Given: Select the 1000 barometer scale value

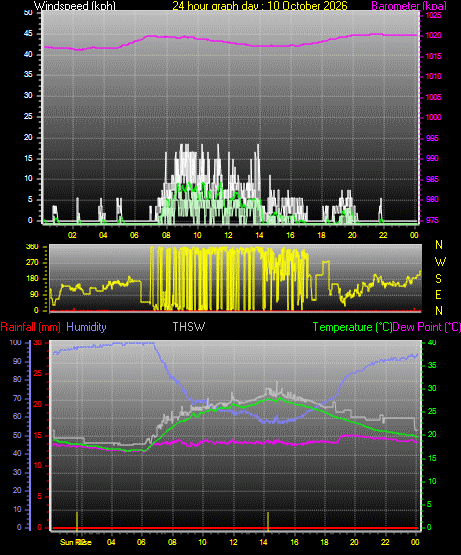Looking at the screenshot, I should click(433, 117).
